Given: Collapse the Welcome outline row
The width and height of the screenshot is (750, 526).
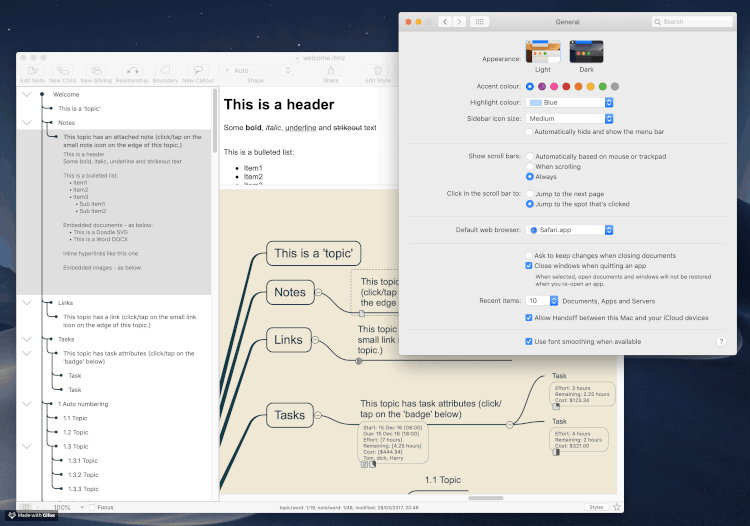Looking at the screenshot, I should coord(27,95).
